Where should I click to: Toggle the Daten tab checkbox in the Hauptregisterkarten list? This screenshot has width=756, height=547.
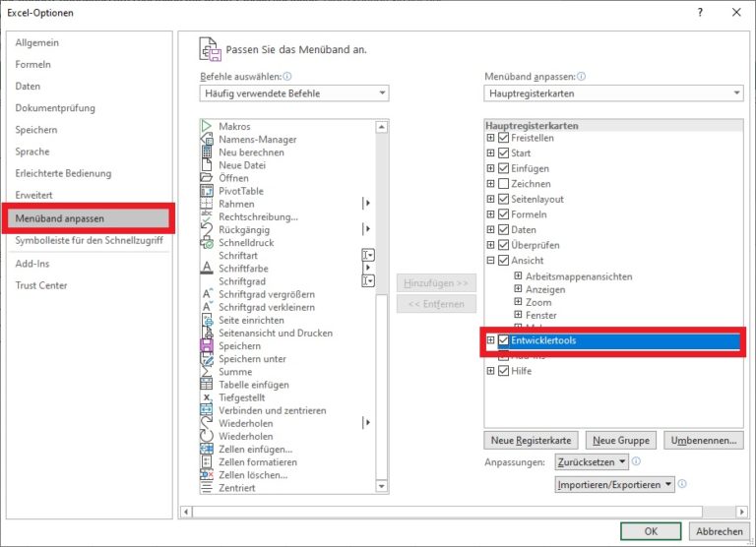point(503,230)
